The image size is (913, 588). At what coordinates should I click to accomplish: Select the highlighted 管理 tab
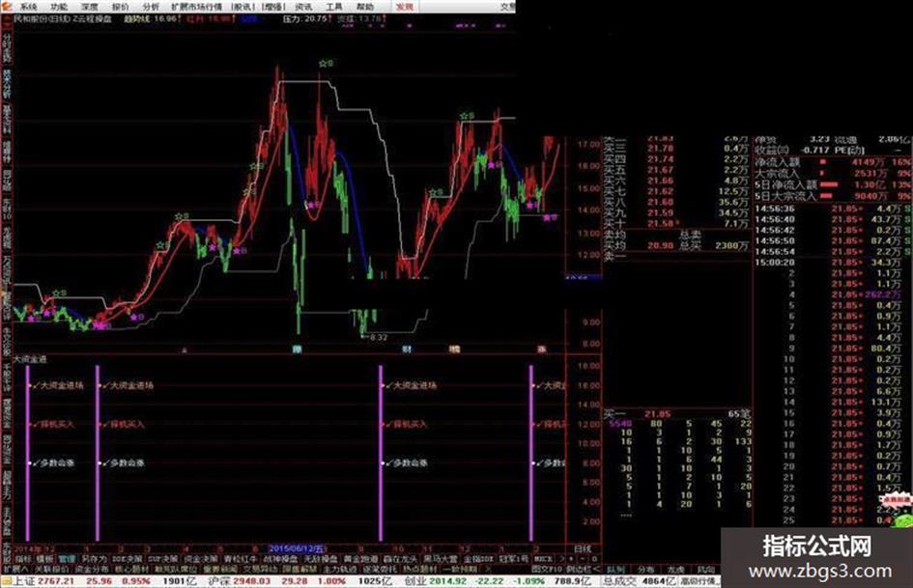pos(67,558)
